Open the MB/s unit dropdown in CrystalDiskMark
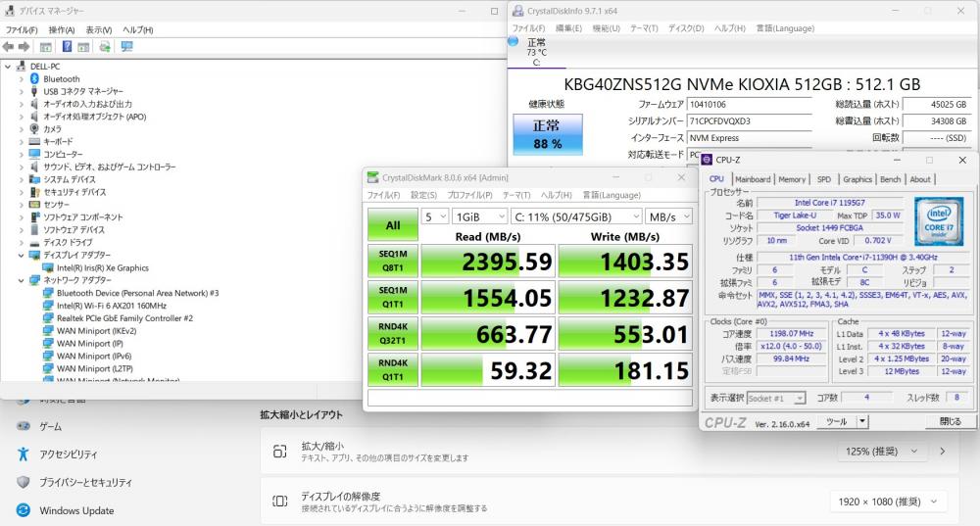980x526 pixels. click(669, 216)
